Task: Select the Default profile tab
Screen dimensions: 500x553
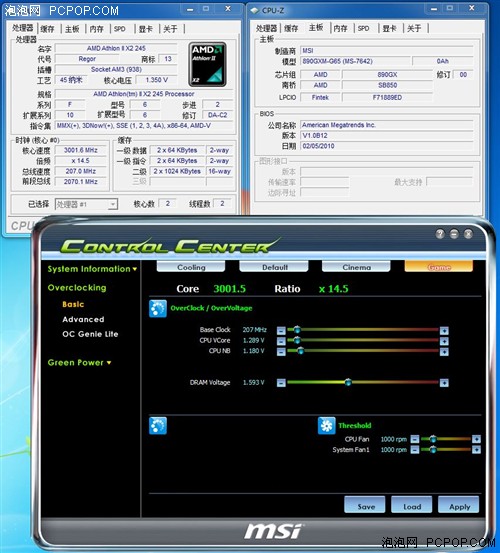Action: [x=274, y=267]
